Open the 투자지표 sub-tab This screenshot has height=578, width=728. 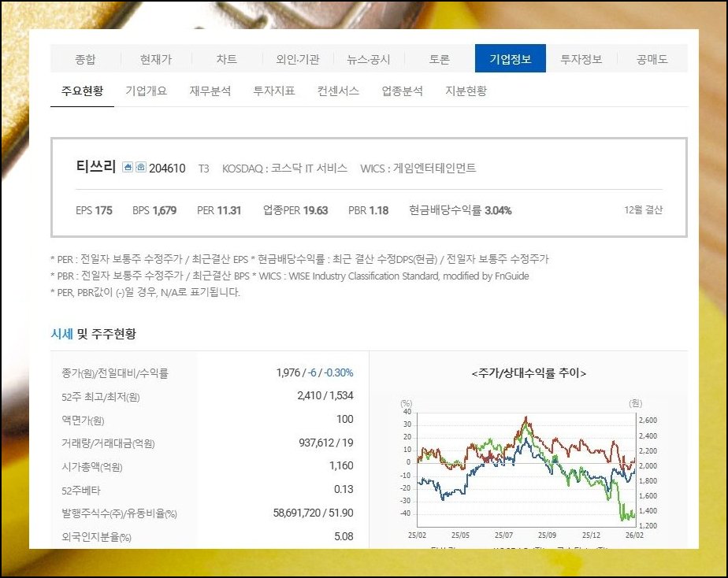274,91
